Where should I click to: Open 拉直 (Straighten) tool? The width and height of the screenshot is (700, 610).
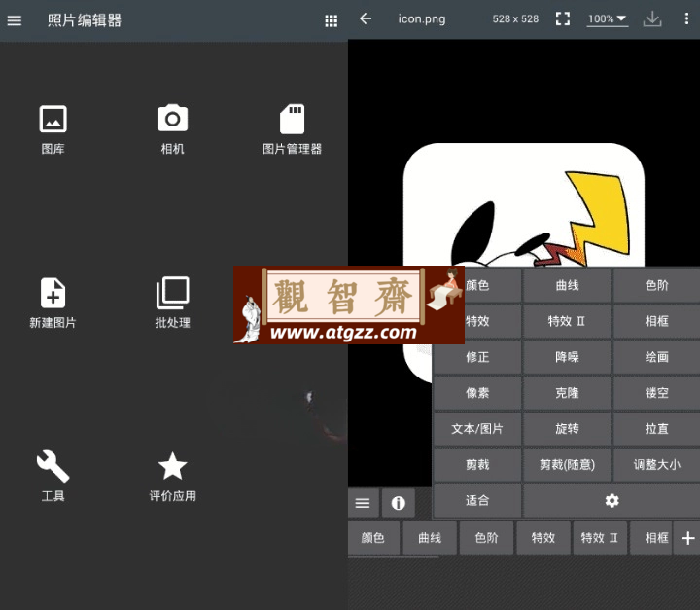coord(656,429)
